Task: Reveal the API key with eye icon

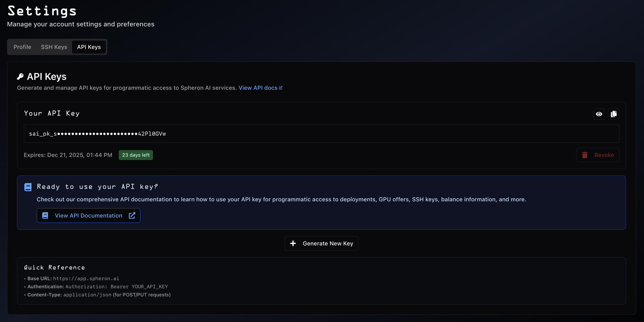Action: [x=599, y=114]
